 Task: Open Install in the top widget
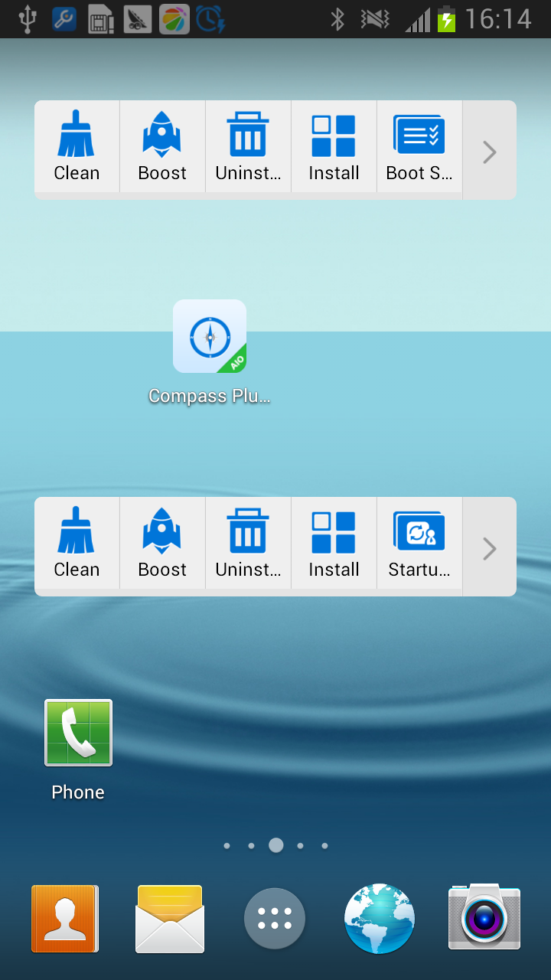click(334, 146)
